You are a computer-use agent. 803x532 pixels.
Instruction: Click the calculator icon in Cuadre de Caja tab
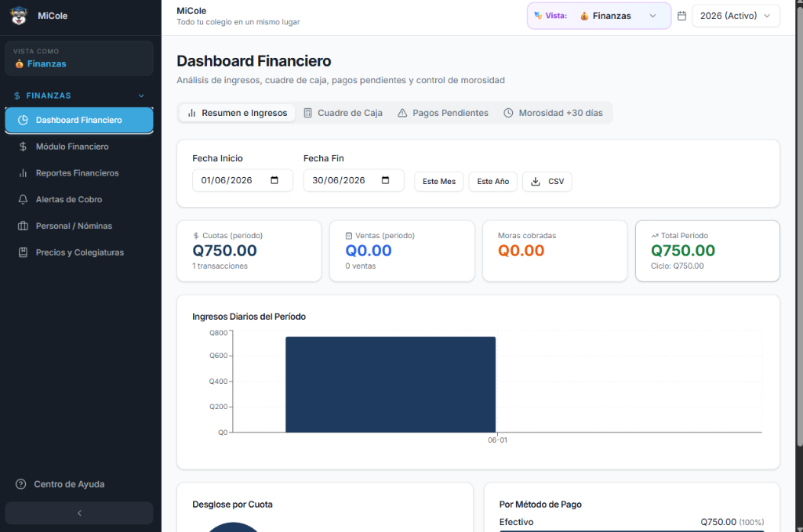pos(307,113)
